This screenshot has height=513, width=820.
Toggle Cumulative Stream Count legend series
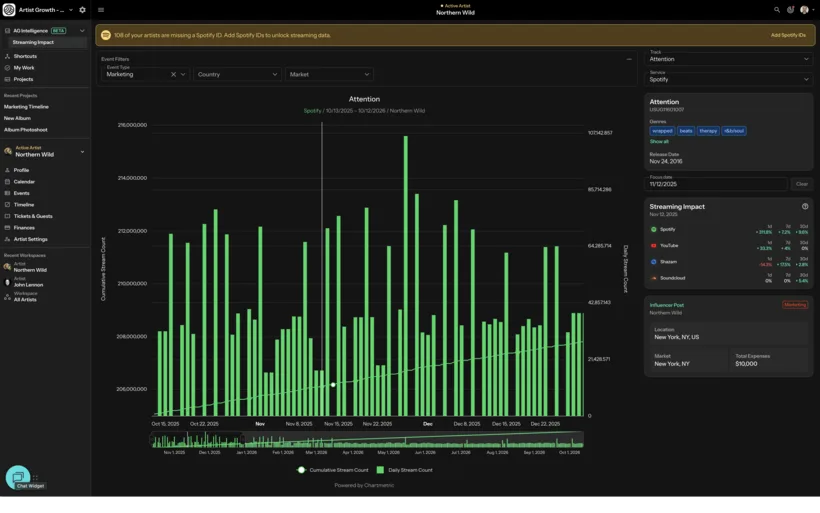[333, 470]
